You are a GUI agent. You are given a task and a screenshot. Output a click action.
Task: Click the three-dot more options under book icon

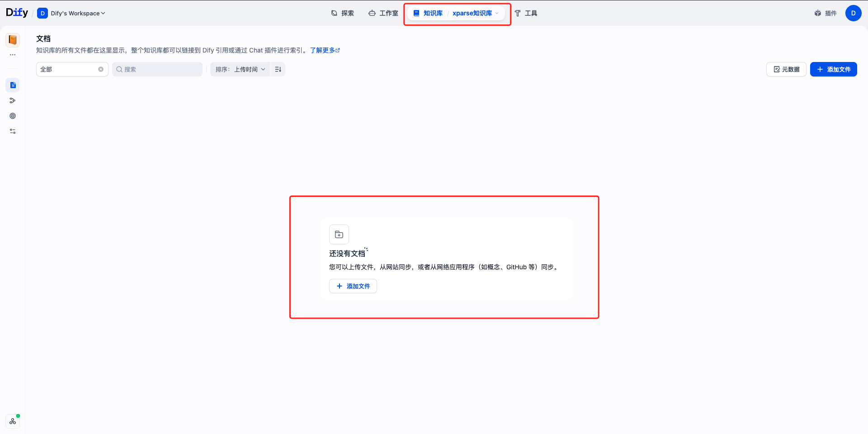[13, 55]
